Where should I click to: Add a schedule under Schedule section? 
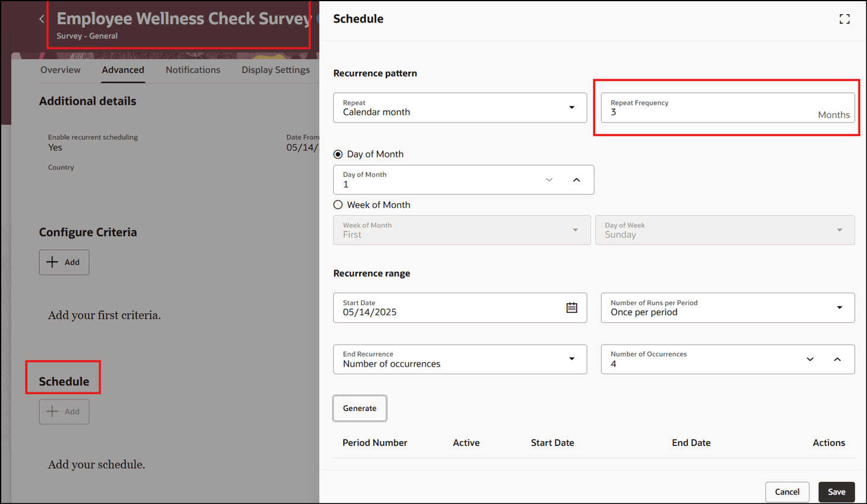coord(64,412)
